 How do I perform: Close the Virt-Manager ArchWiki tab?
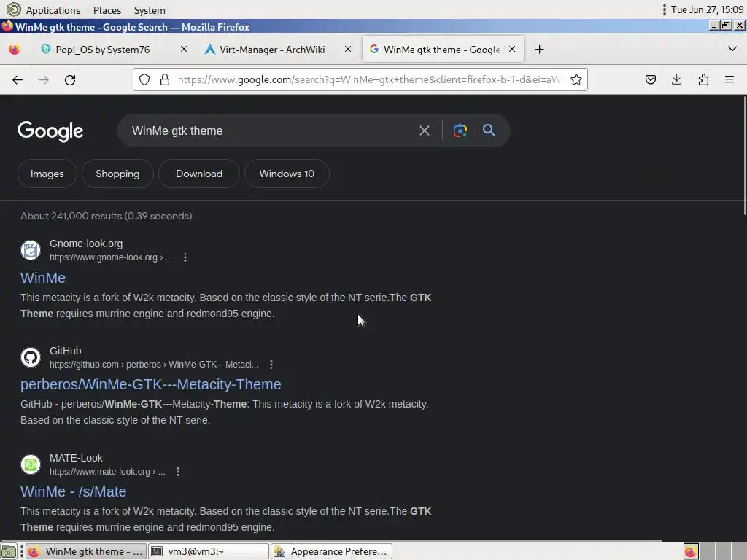click(348, 49)
